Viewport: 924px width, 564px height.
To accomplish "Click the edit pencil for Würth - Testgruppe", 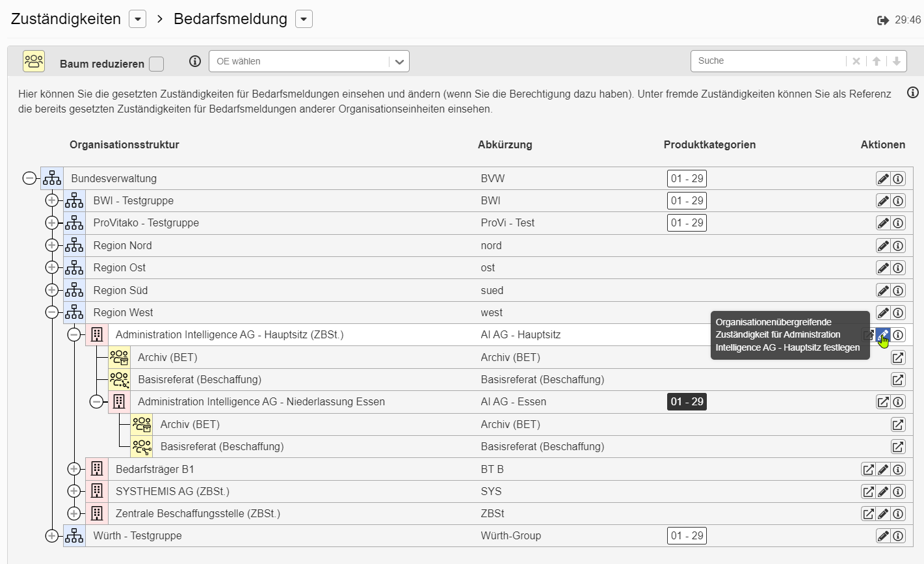I will [882, 535].
